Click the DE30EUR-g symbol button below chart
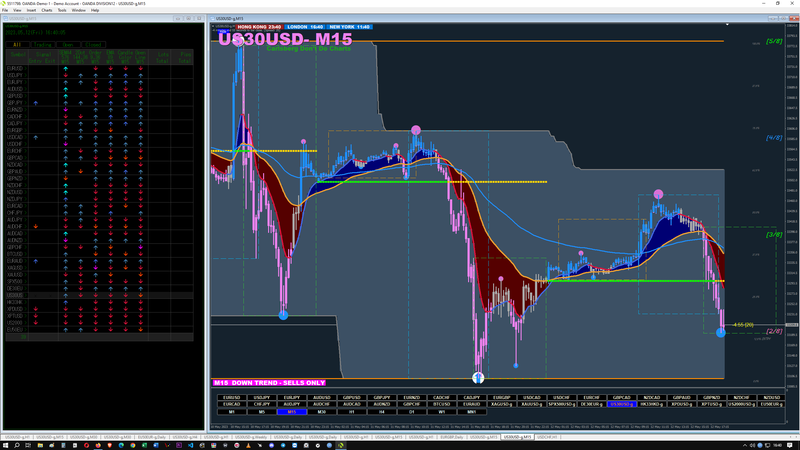The height and width of the screenshot is (450, 800). [592, 404]
